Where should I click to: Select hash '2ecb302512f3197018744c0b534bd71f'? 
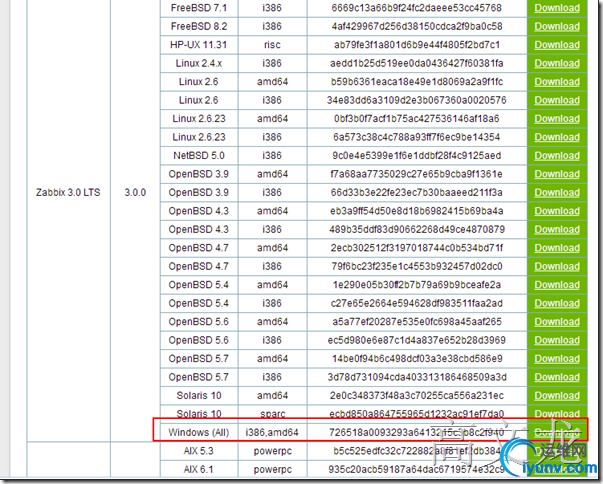pyautogui.click(x=416, y=248)
